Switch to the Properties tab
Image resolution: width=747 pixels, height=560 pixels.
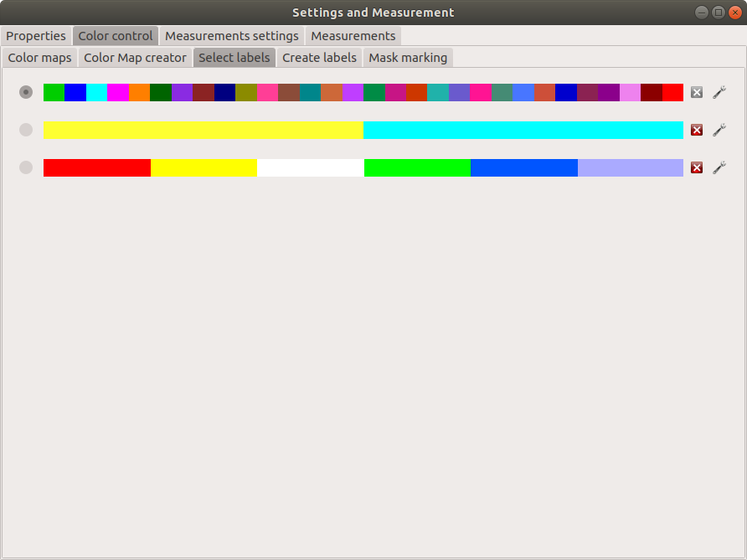(x=36, y=36)
